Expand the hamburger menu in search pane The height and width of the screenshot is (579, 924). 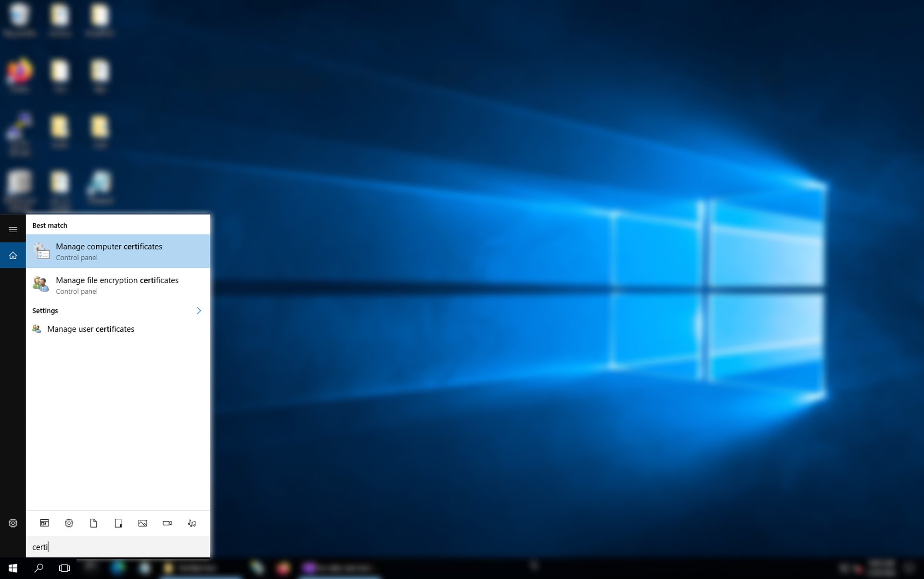coord(13,230)
